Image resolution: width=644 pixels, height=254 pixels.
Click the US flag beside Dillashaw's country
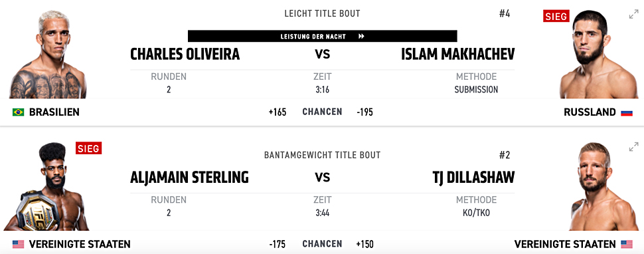(x=626, y=244)
